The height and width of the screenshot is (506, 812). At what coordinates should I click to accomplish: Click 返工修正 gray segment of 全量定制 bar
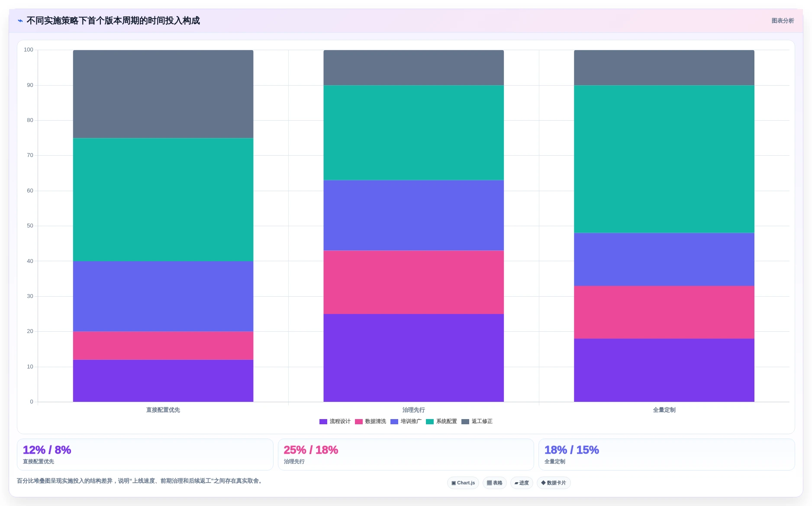tap(664, 67)
